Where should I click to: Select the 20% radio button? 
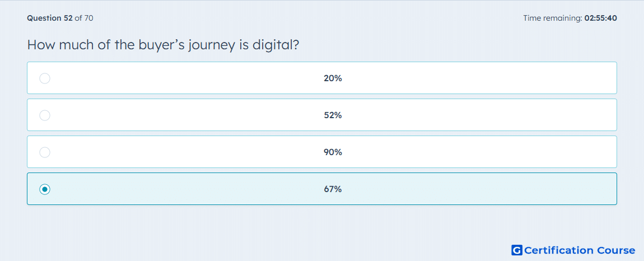tap(45, 78)
